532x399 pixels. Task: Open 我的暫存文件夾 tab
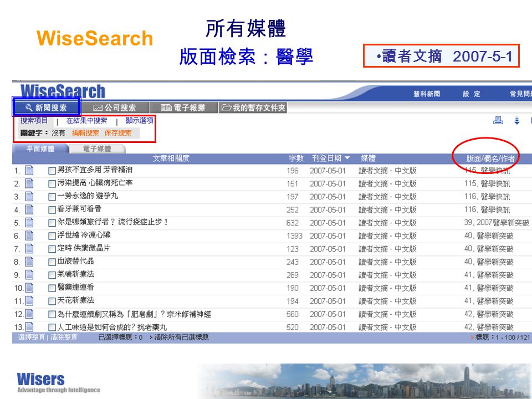(x=253, y=108)
